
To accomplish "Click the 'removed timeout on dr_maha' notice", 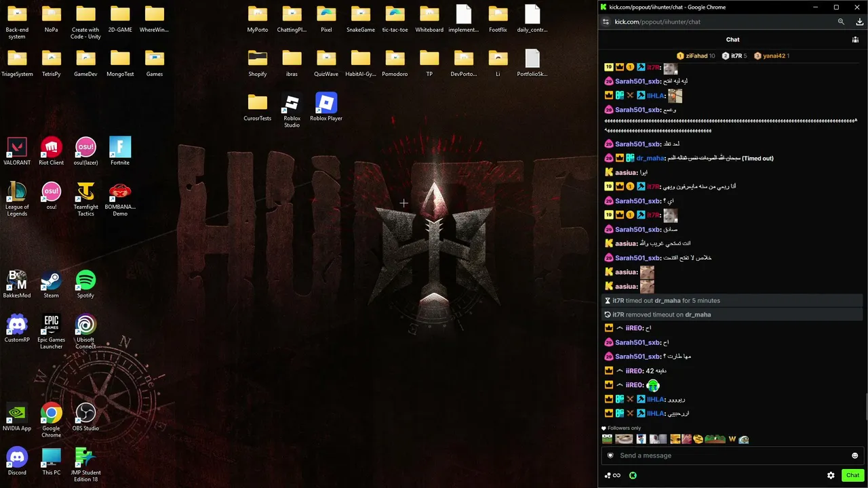I will pyautogui.click(x=732, y=314).
